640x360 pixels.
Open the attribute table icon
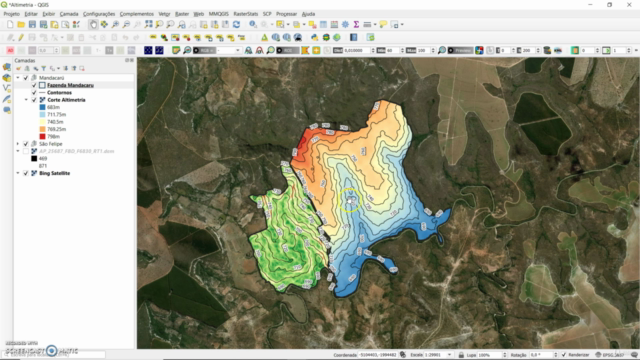point(323,25)
